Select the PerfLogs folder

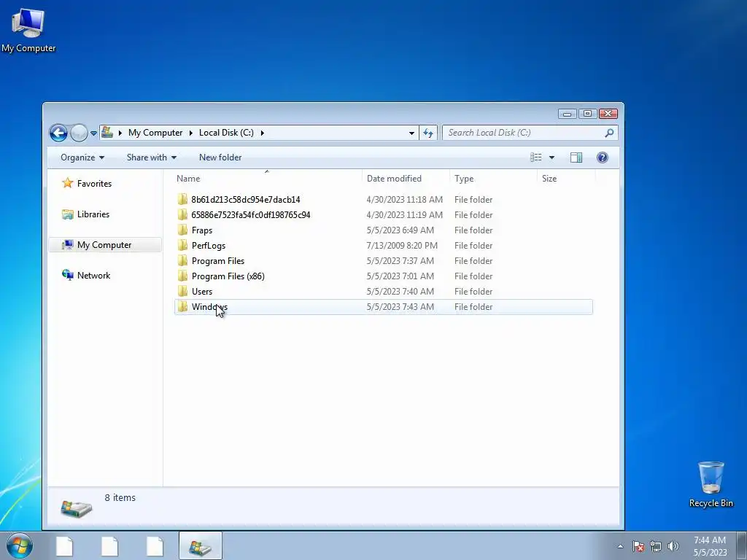384,246
